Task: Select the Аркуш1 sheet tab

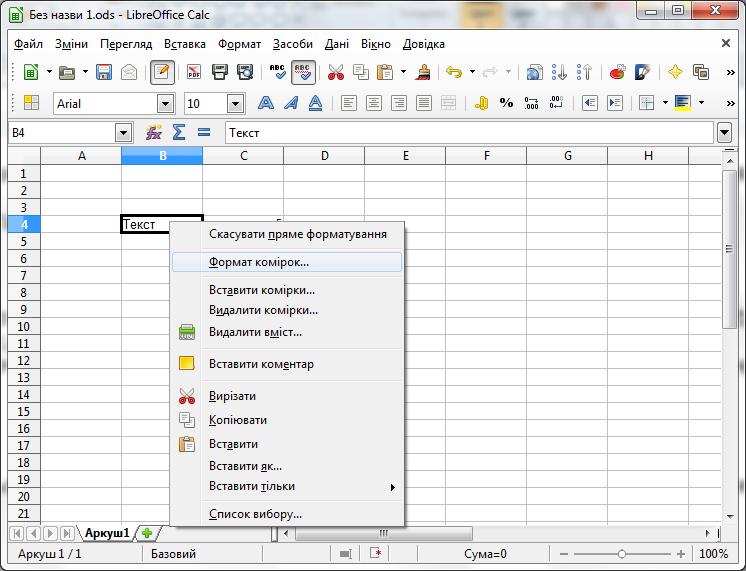Action: coord(107,533)
